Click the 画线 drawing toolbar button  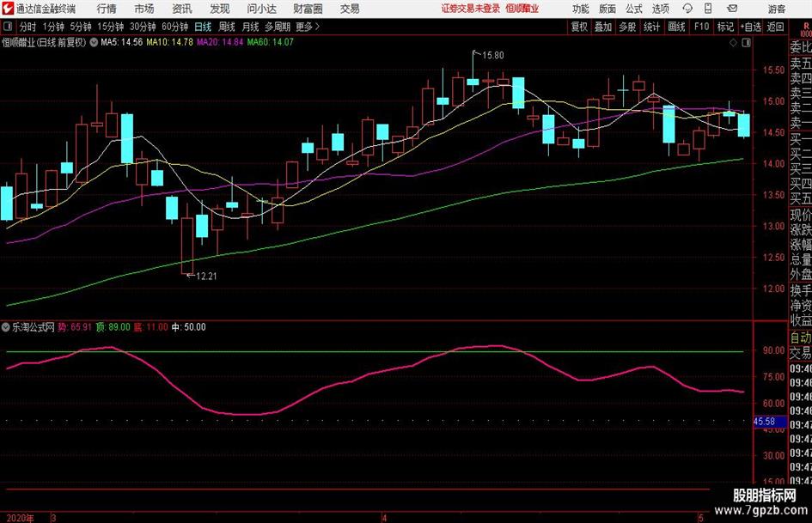click(x=676, y=27)
